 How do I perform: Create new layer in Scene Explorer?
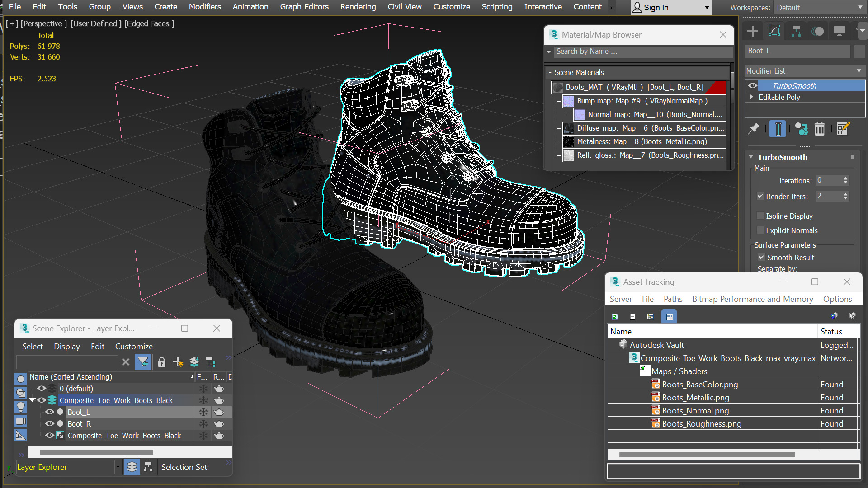point(178,362)
